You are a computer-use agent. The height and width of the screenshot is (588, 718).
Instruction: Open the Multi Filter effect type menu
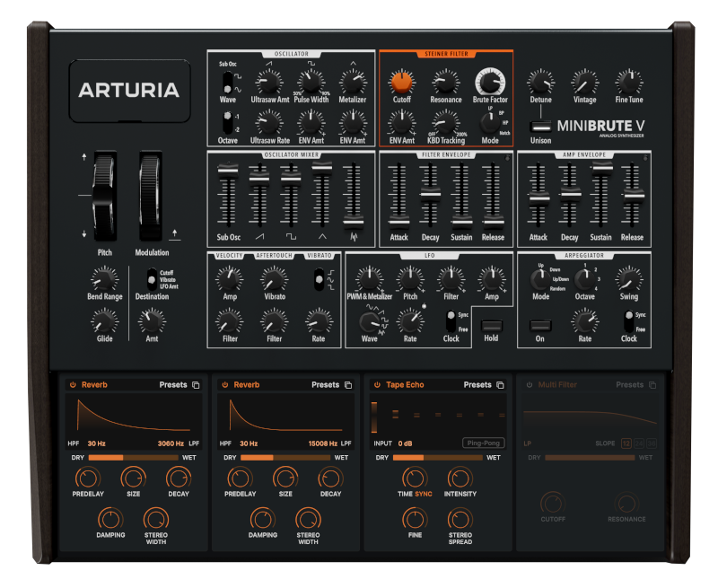pos(557,385)
